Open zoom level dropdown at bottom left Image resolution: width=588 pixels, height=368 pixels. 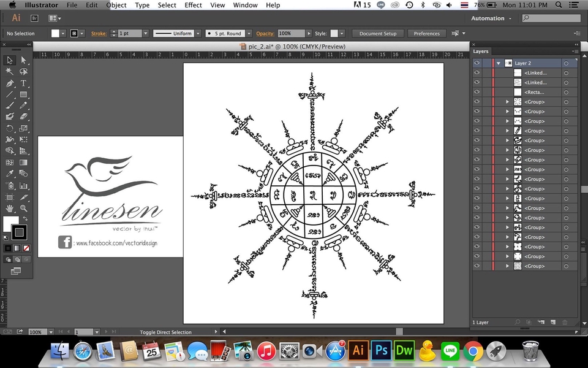pos(51,332)
